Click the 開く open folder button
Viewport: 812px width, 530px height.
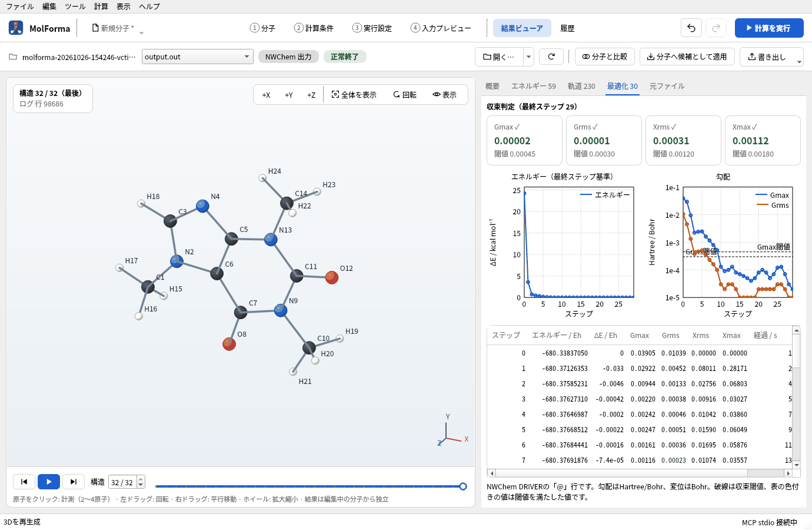point(498,57)
